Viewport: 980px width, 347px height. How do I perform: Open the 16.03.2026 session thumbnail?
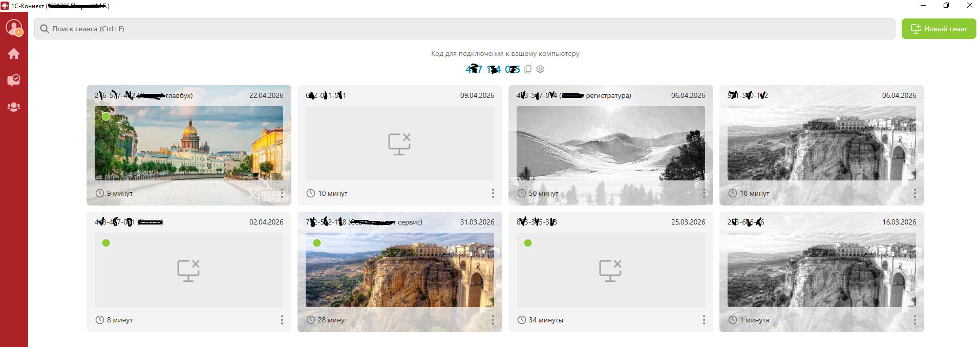coord(821,270)
